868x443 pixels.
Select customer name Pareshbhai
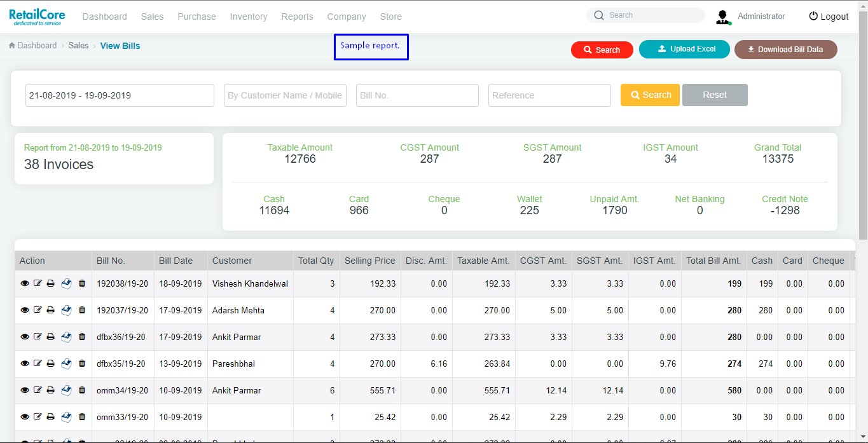(x=233, y=364)
